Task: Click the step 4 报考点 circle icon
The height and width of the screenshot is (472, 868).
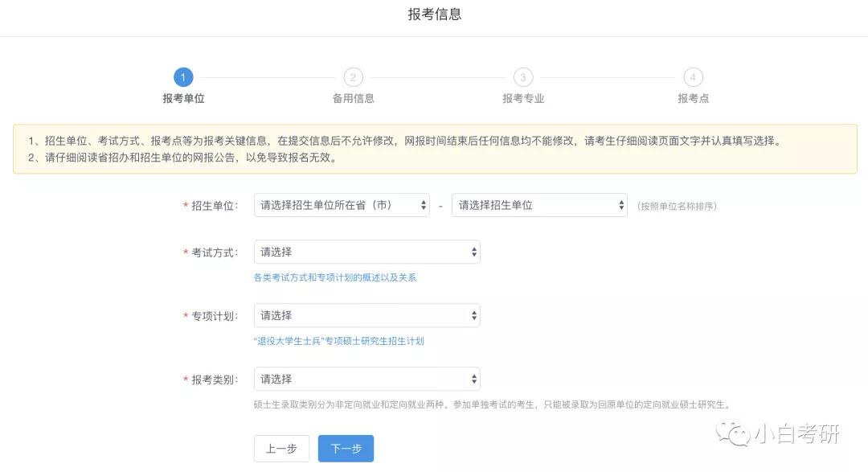Action: point(693,77)
